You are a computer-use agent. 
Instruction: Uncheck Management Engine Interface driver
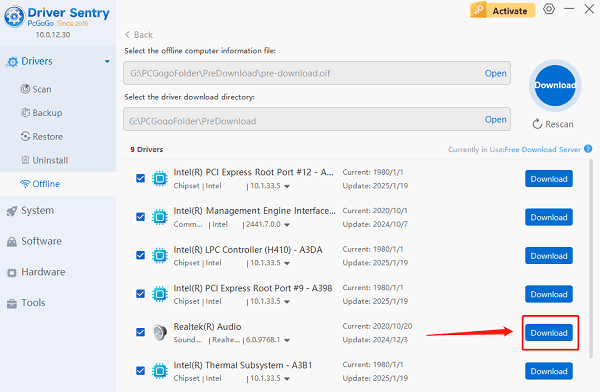(140, 217)
